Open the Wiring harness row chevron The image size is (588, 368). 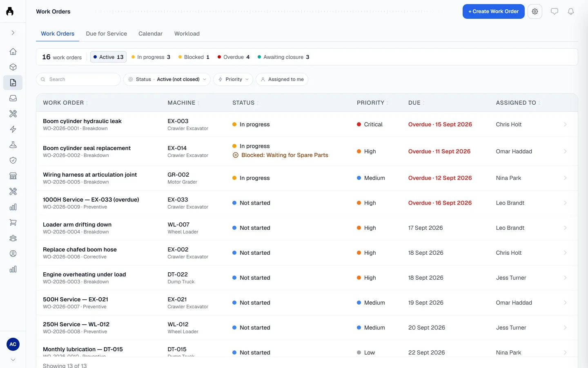point(565,178)
